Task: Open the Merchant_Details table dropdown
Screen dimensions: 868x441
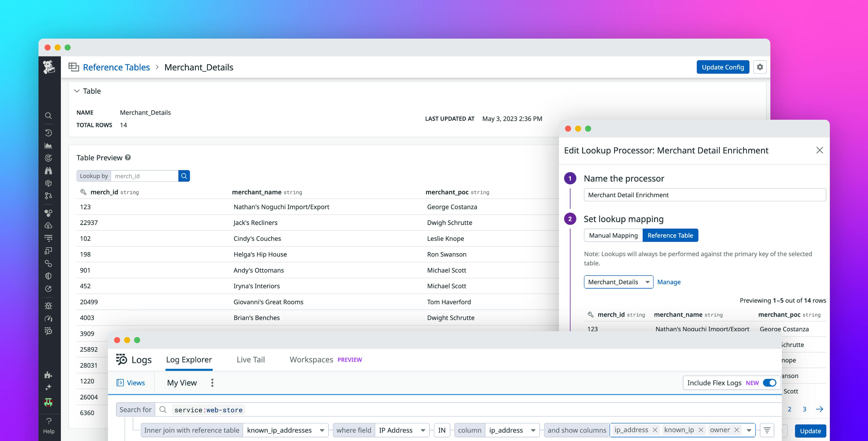Action: (x=618, y=282)
